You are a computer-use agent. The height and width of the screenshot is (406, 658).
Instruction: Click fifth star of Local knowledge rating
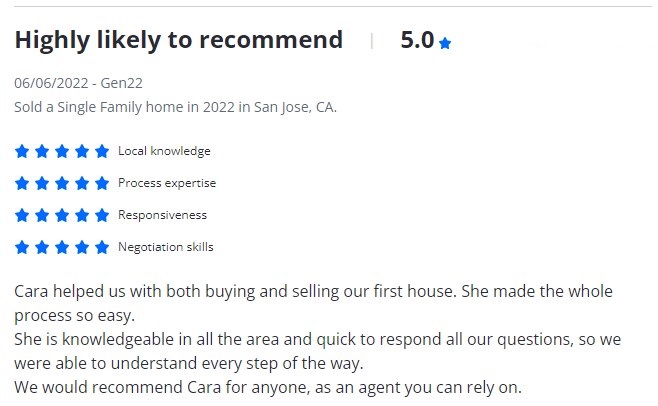[102, 152]
